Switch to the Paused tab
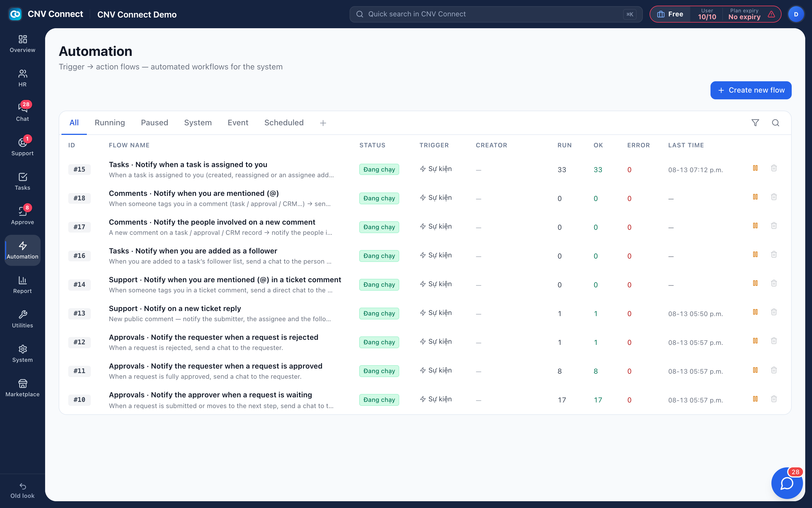The width and height of the screenshot is (812, 508). 154,123
